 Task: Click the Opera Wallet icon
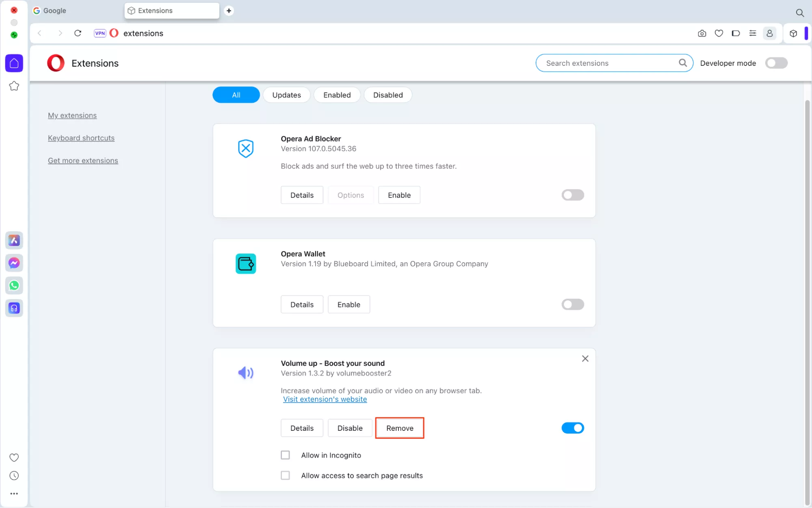(246, 264)
